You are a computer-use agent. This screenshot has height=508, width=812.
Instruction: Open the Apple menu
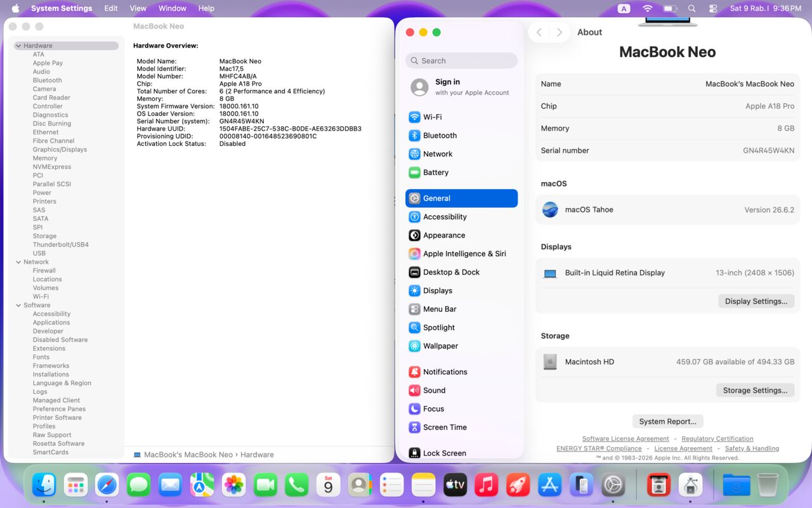pos(15,8)
